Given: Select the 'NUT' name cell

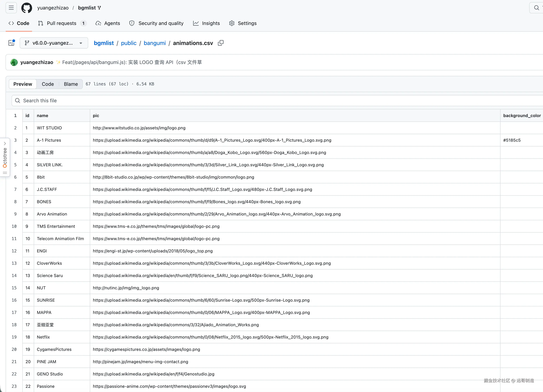Looking at the screenshot, I should (x=62, y=288).
